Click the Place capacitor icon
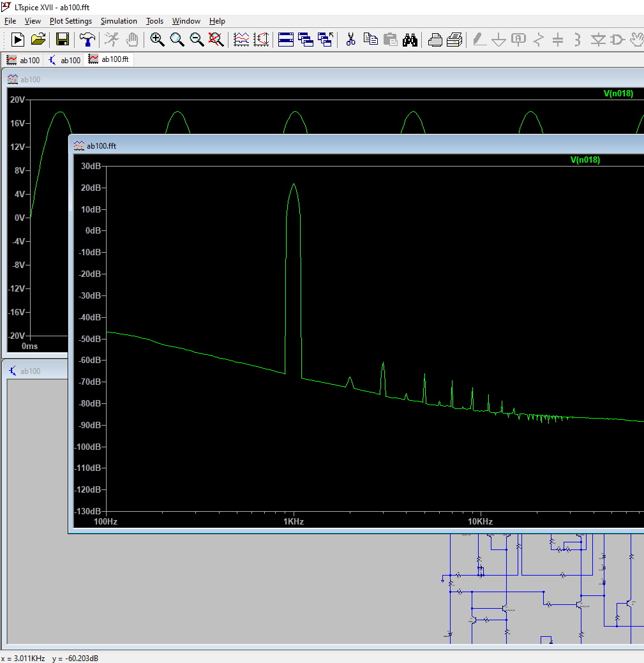Screen dimensions: 644x663 point(558,40)
